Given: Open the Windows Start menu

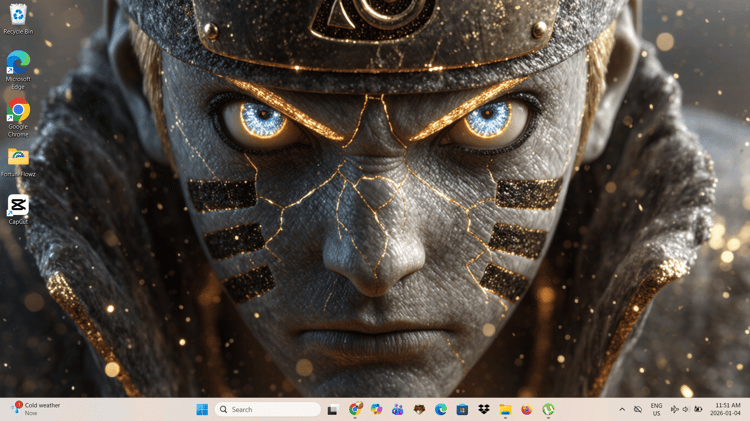Looking at the screenshot, I should pos(202,410).
